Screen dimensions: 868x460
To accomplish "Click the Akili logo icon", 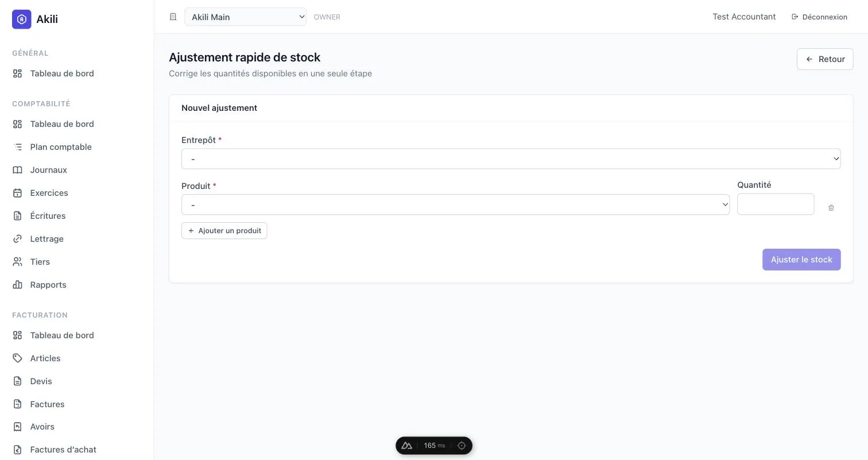I will [x=22, y=19].
